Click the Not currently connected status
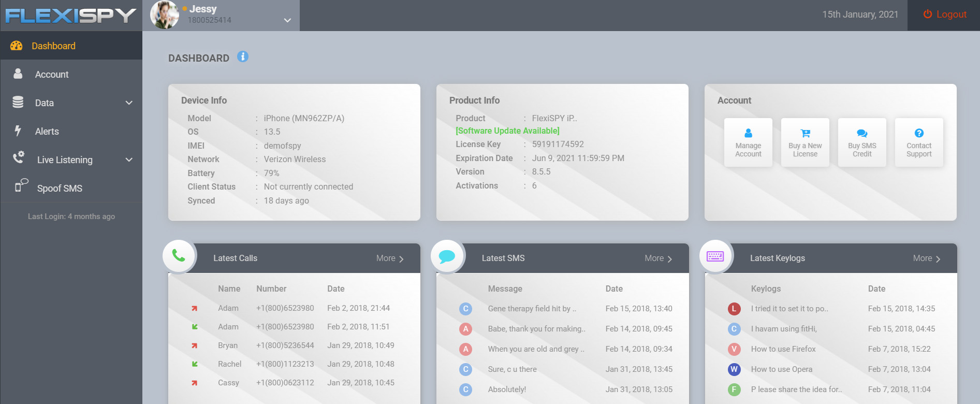Screen dimensions: 980x404 coord(309,186)
